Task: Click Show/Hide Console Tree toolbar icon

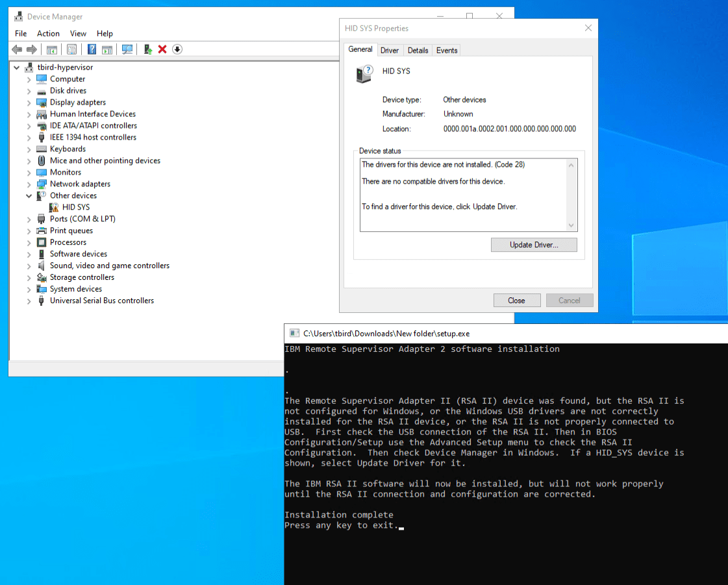Action: pyautogui.click(x=52, y=49)
